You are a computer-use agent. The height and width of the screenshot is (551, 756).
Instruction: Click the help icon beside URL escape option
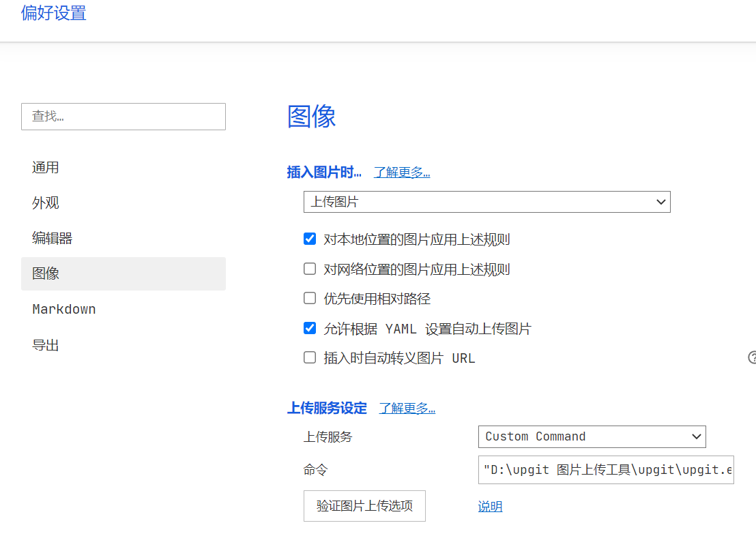point(752,357)
